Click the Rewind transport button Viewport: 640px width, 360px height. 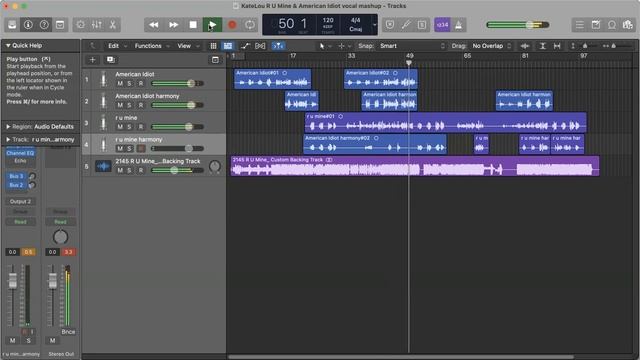[153, 25]
